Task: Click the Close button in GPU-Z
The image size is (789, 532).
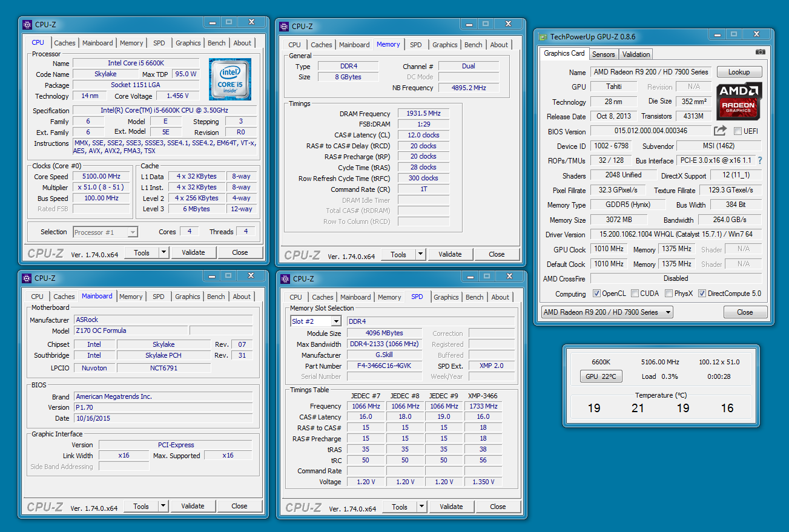Action: pos(745,312)
